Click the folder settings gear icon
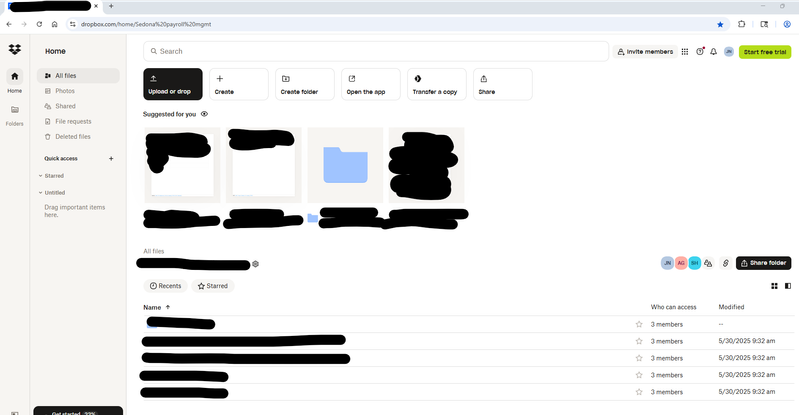Screen dimensions: 799x415 tap(255, 264)
